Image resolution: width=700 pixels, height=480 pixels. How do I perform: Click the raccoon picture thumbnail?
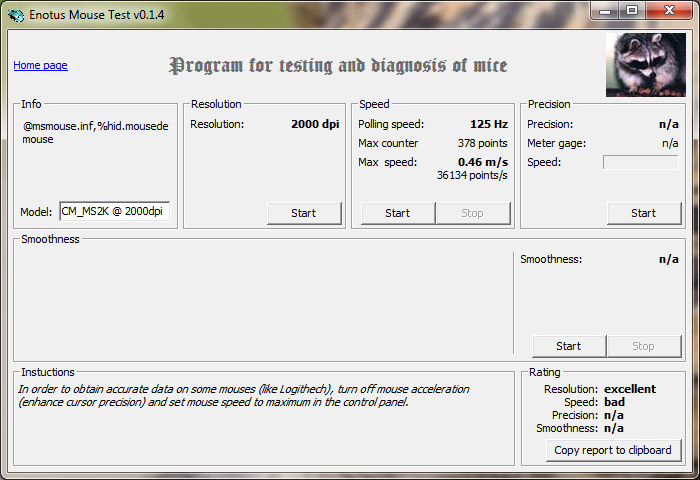pyautogui.click(x=646, y=65)
